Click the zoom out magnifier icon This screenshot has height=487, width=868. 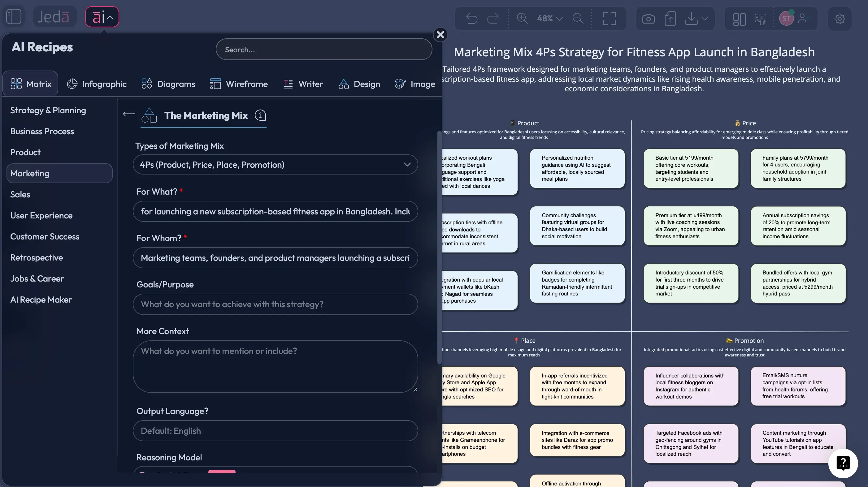click(x=578, y=19)
